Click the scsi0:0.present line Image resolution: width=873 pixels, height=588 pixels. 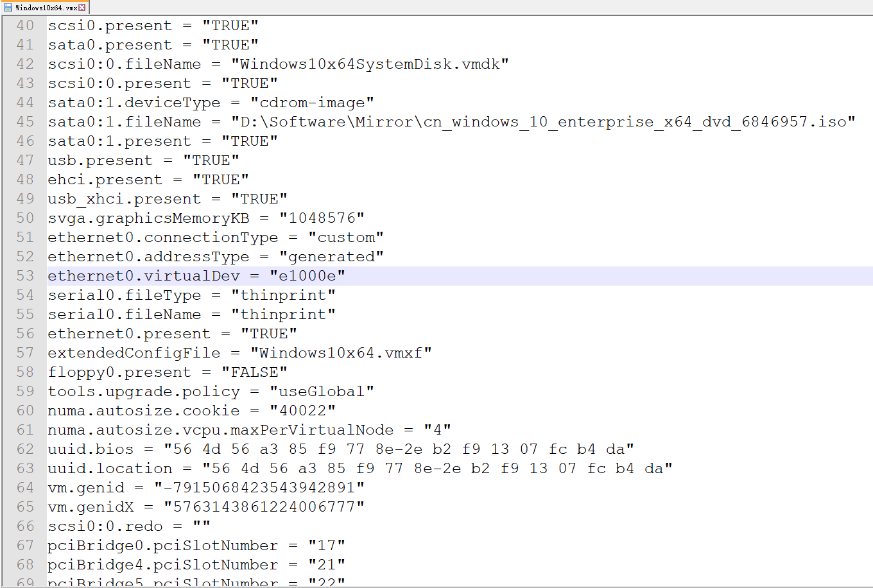[x=162, y=83]
